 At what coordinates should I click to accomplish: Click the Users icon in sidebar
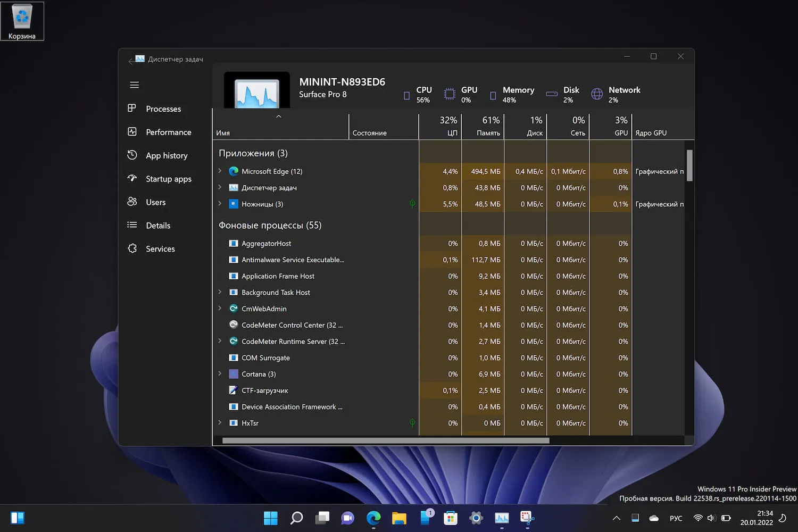pos(132,202)
